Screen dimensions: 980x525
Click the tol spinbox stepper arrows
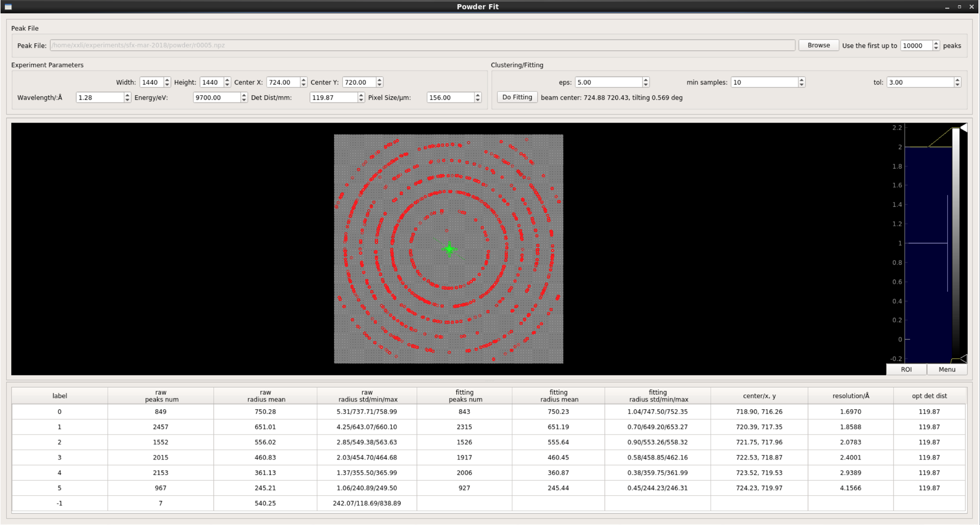(958, 82)
